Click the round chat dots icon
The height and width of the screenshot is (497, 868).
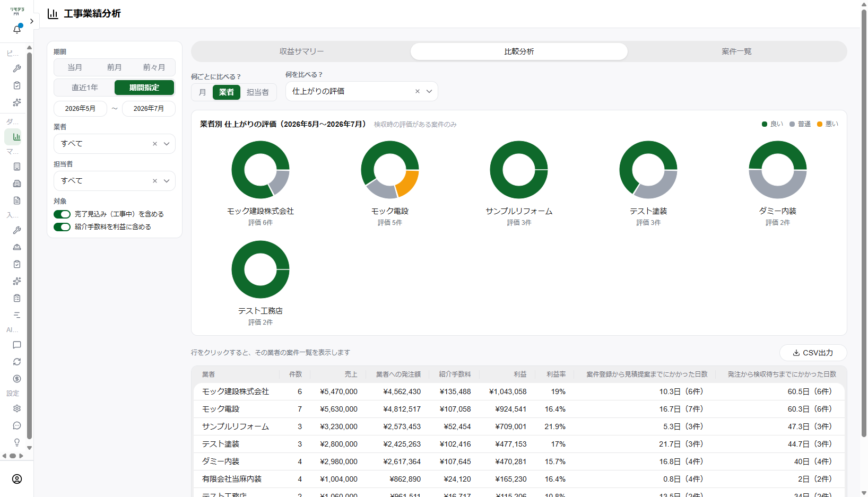(x=17, y=425)
